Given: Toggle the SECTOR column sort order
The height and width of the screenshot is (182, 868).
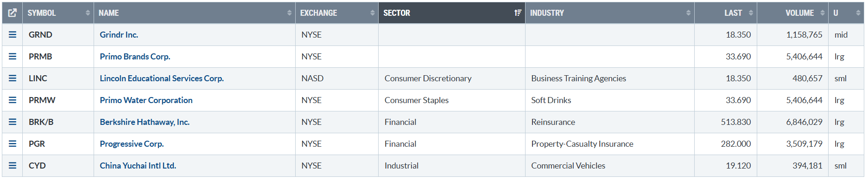Looking at the screenshot, I should (452, 13).
